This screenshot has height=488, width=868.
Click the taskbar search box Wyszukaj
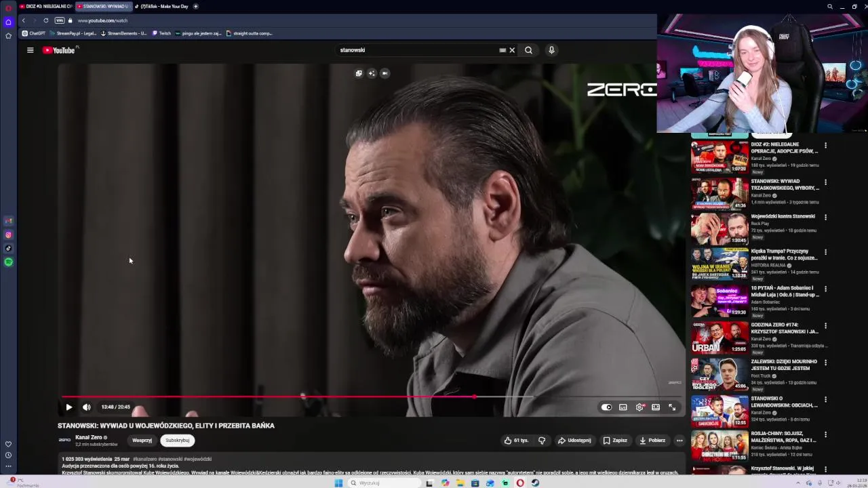coord(383,483)
